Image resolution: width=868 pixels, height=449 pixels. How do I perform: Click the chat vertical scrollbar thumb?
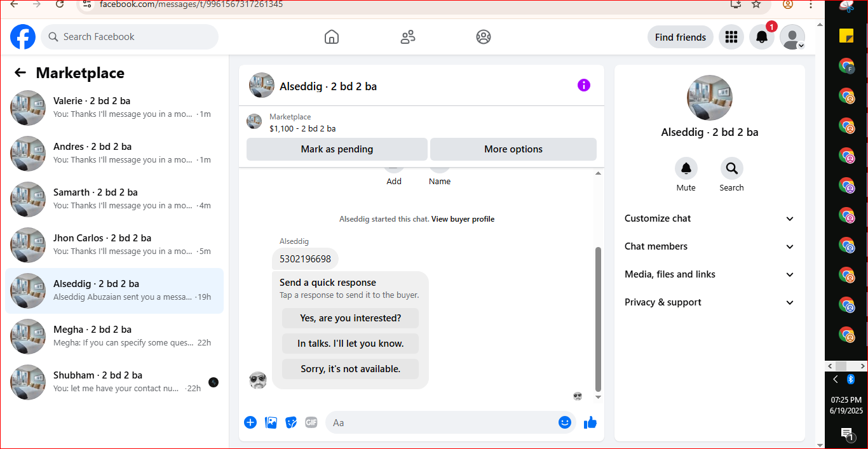pyautogui.click(x=598, y=319)
